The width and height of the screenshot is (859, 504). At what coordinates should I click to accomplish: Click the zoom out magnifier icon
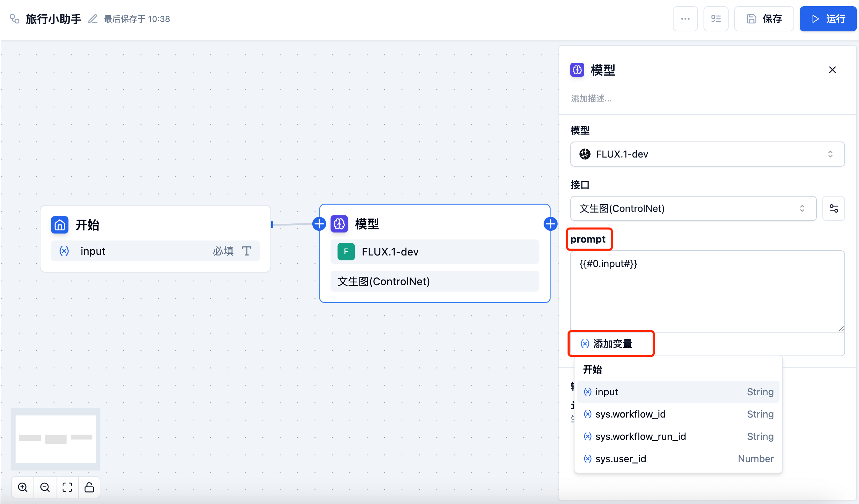(45, 487)
